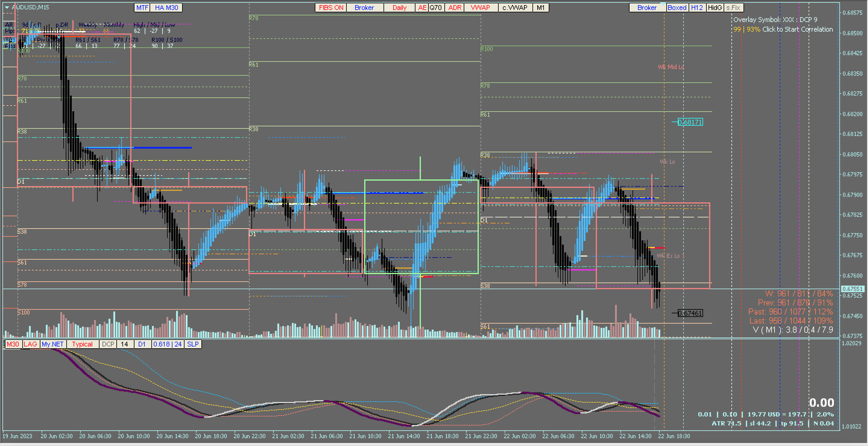
Task: Click the LAG button in indicator panel
Action: (30, 344)
